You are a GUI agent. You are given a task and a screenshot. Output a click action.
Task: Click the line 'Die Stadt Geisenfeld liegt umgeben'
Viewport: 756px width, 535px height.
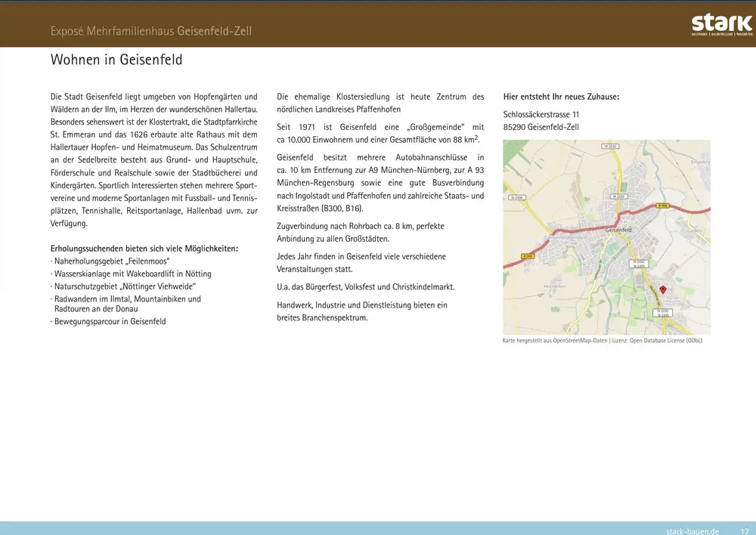tap(153, 97)
